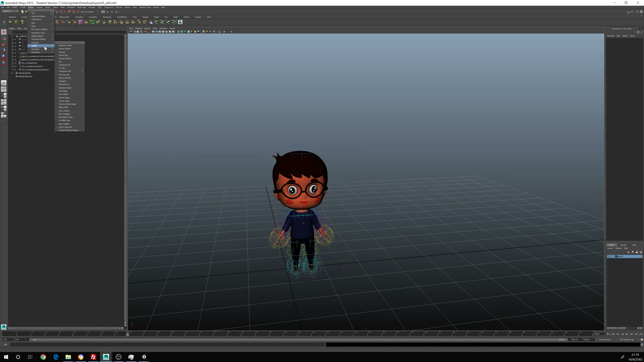The image size is (644, 362).
Task: Choose the Paint selection tool
Action: (x=4, y=45)
